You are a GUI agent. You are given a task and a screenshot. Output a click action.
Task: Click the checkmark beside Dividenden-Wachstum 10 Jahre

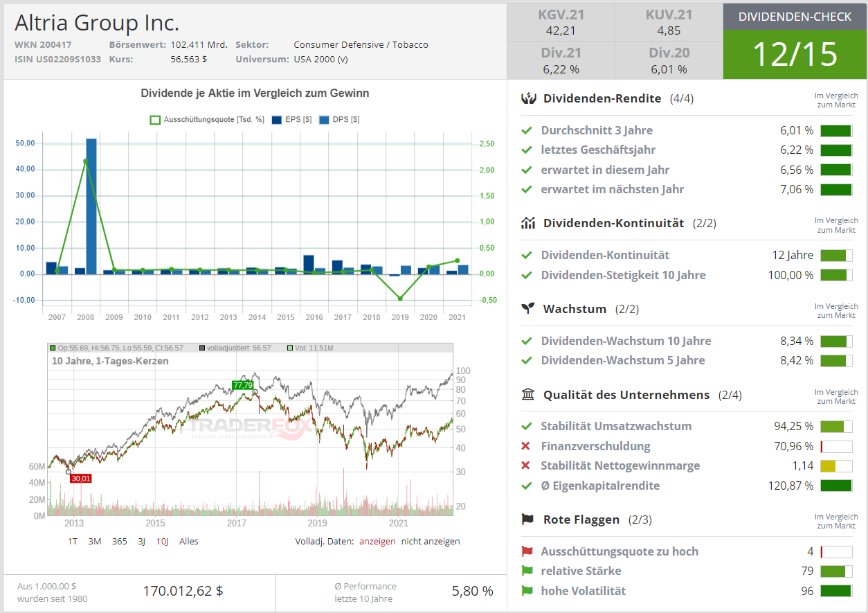527,341
